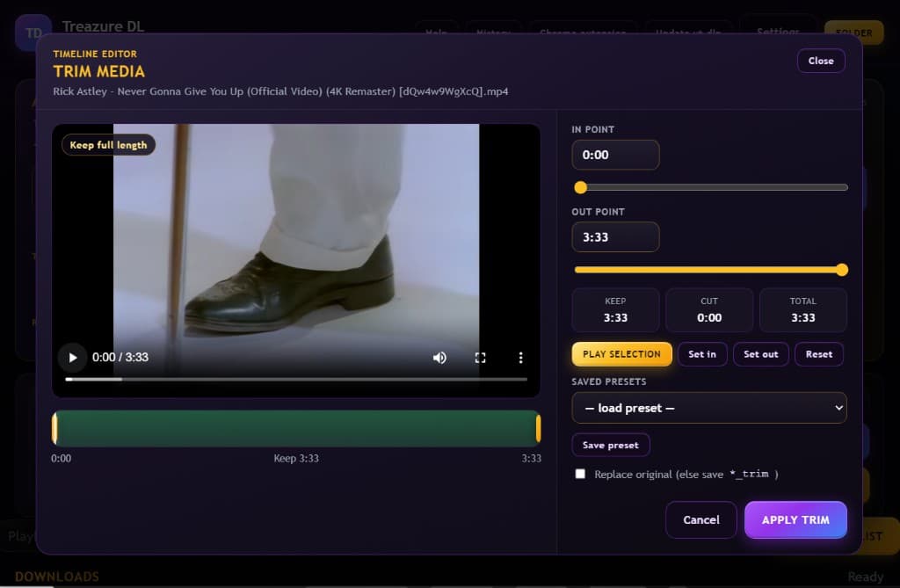Image resolution: width=900 pixels, height=588 pixels.
Task: Apply the trim with APPLY TRIM
Action: (795, 520)
